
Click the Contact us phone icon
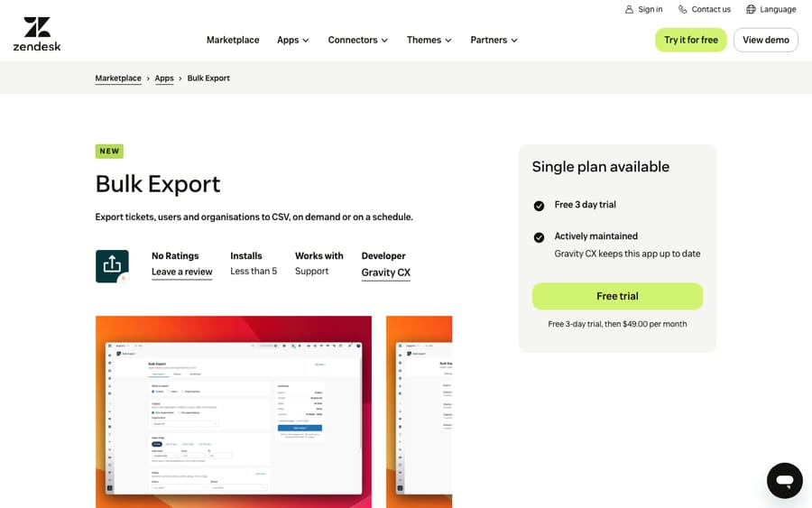683,9
